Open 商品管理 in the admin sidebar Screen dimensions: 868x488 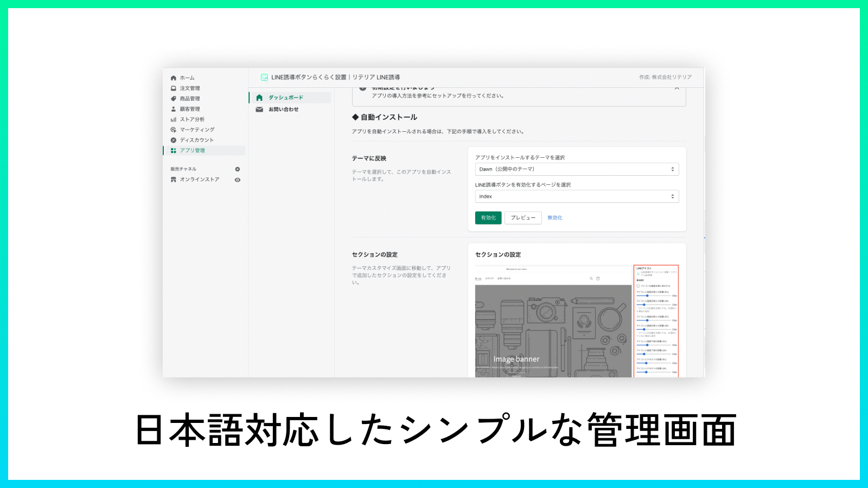pyautogui.click(x=190, y=99)
